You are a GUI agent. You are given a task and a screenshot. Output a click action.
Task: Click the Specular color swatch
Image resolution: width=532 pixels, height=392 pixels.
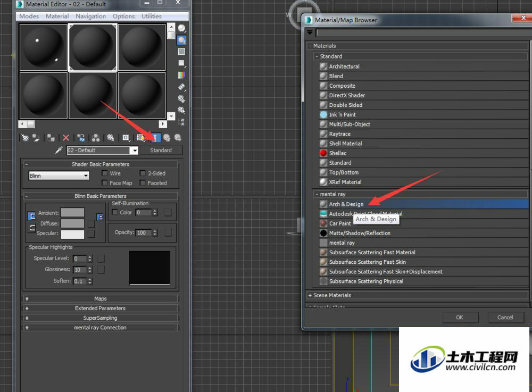pos(72,235)
